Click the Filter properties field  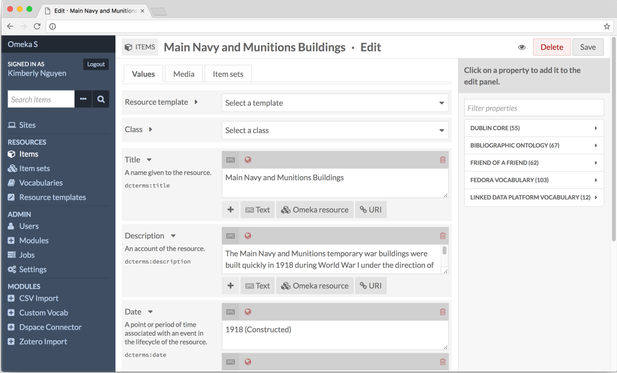(x=534, y=108)
